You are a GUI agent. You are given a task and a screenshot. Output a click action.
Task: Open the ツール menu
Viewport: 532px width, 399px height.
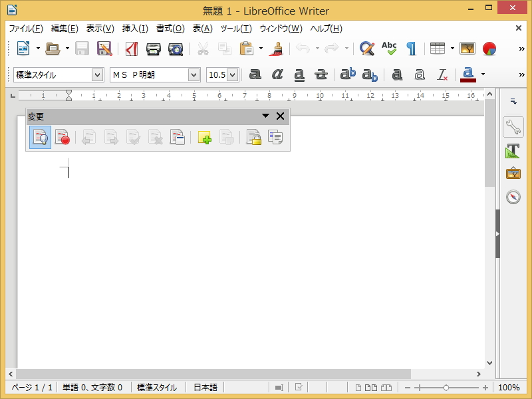coord(238,29)
